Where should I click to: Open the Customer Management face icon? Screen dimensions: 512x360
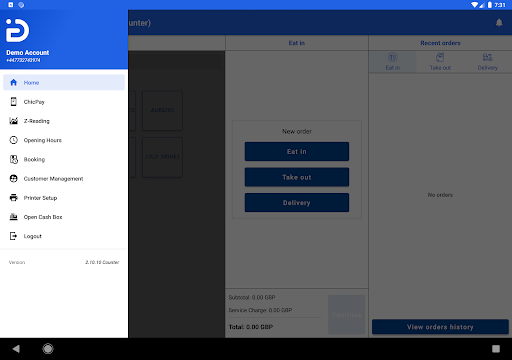click(x=14, y=179)
